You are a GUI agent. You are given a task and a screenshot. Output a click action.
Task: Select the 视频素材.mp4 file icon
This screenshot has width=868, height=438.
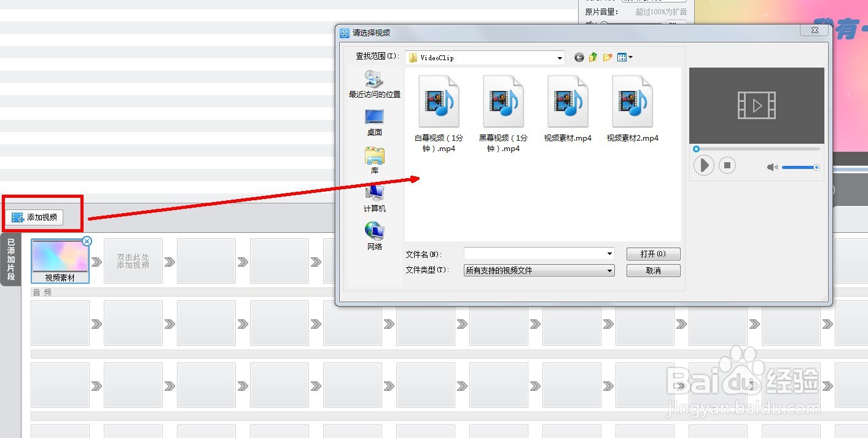568,102
